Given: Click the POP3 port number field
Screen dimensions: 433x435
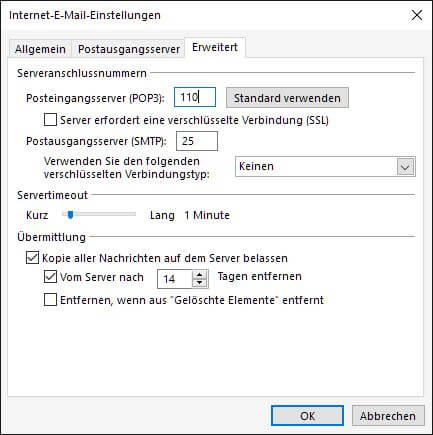Looking at the screenshot, I should (x=195, y=97).
